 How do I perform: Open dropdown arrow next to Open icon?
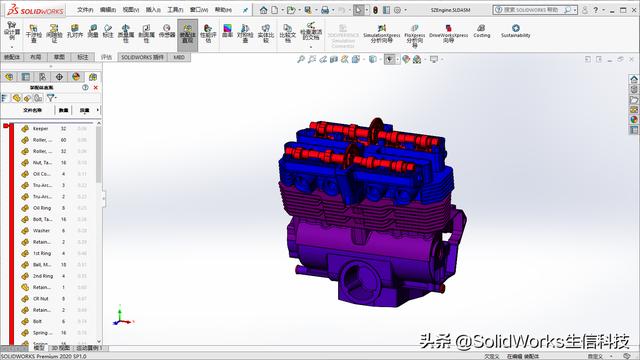pyautogui.click(x=299, y=10)
